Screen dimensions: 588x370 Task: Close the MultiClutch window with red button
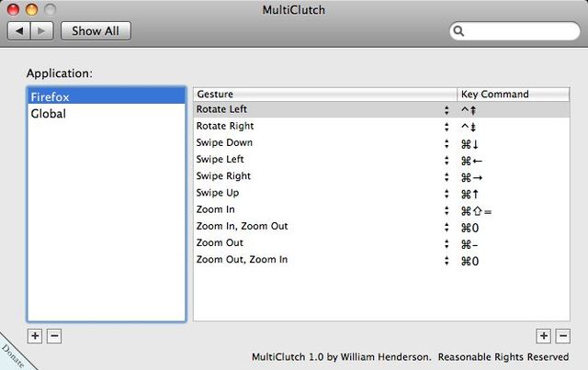coord(13,9)
